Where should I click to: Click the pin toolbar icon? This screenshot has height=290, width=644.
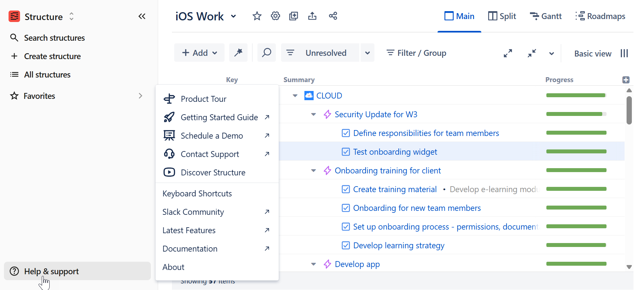tap(238, 53)
